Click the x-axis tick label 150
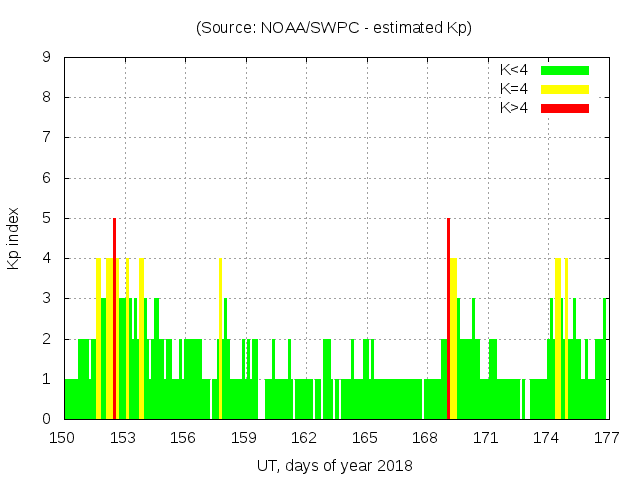 [x=64, y=438]
